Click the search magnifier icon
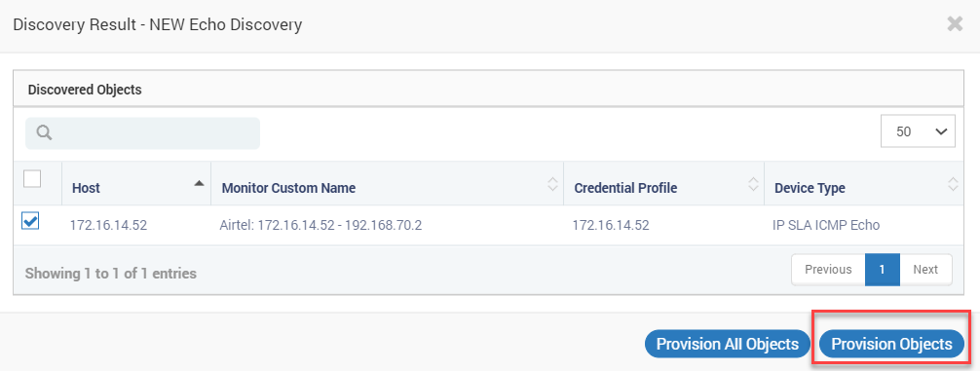 pyautogui.click(x=44, y=133)
